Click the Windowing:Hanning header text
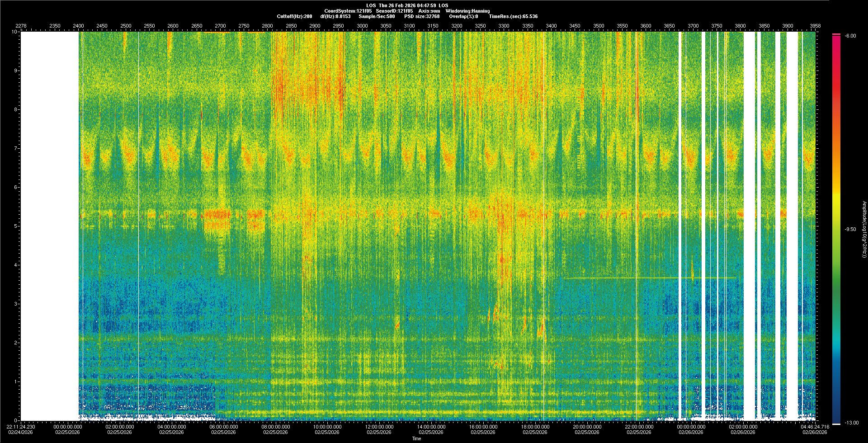 coord(467,11)
